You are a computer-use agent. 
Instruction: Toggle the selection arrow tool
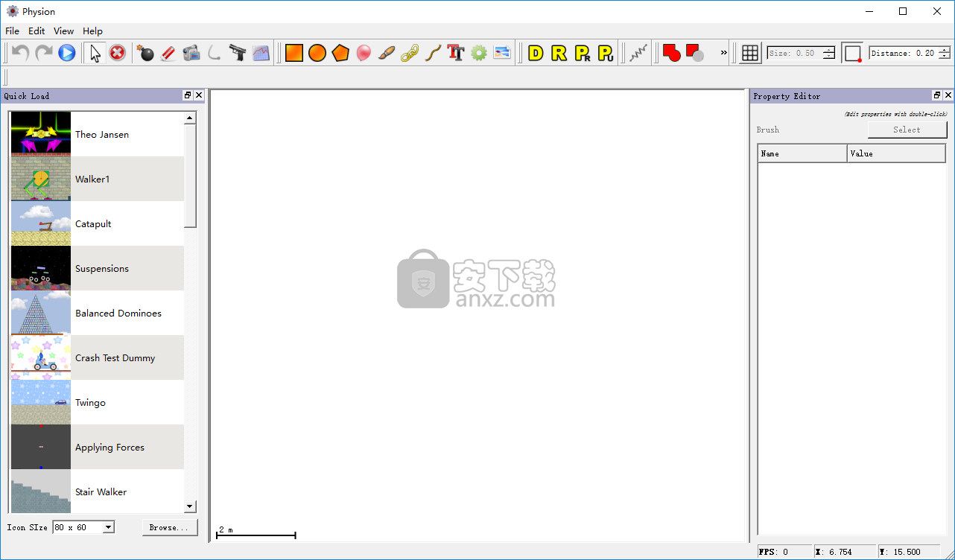95,52
